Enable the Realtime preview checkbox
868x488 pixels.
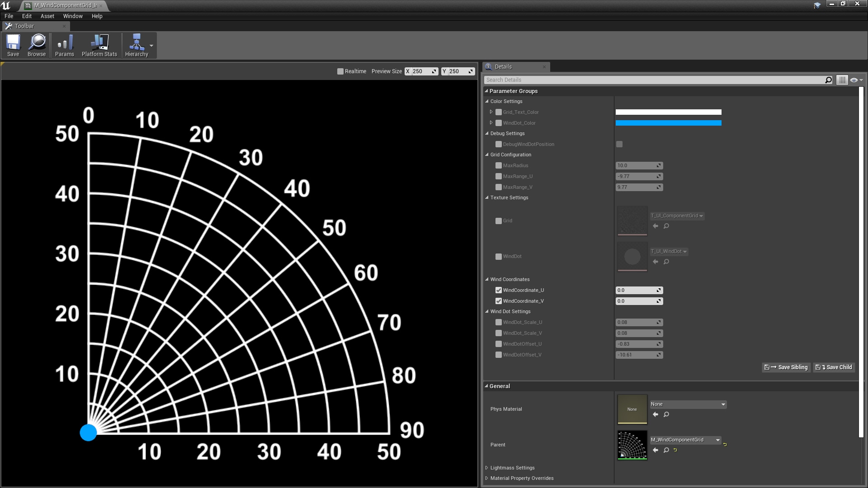pos(340,71)
